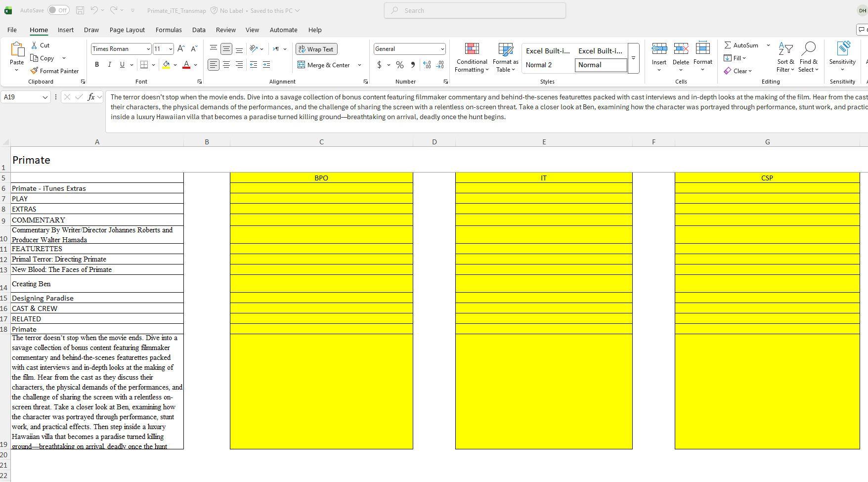Open the font size dropdown
868x482 pixels.
click(x=171, y=49)
